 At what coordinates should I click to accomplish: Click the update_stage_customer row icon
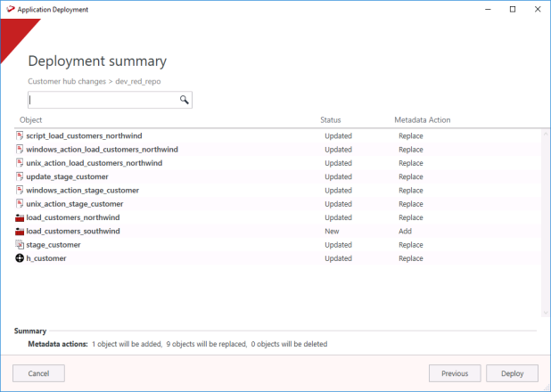point(21,177)
